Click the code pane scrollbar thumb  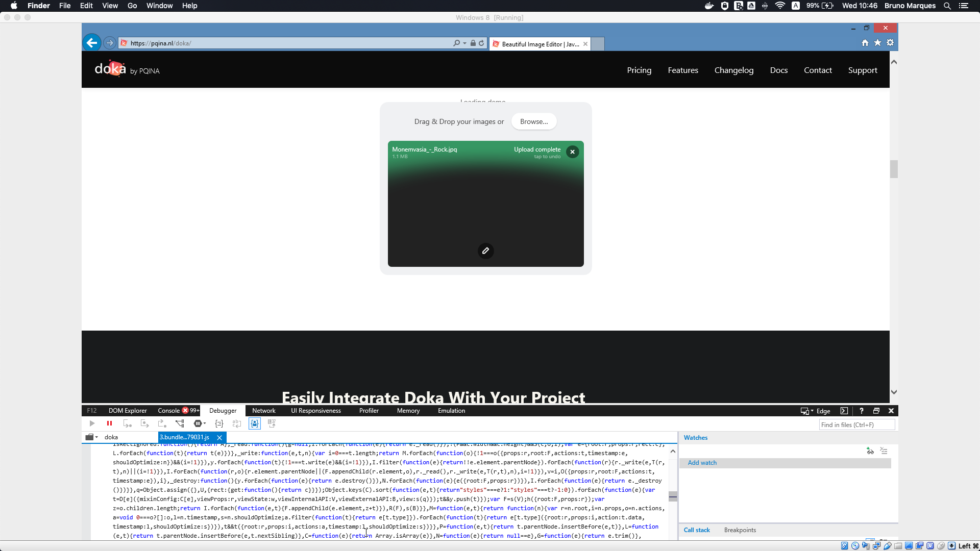673,496
